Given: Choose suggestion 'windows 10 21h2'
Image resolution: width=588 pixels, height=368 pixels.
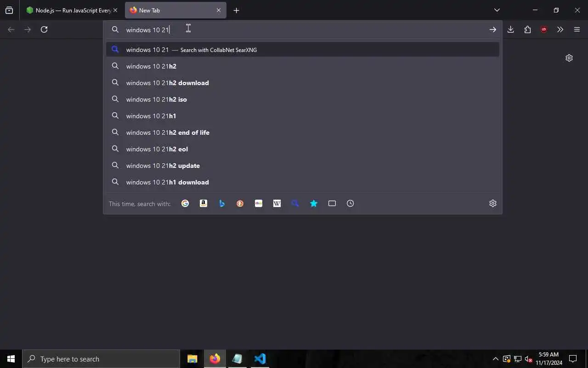Looking at the screenshot, I should tap(303, 66).
